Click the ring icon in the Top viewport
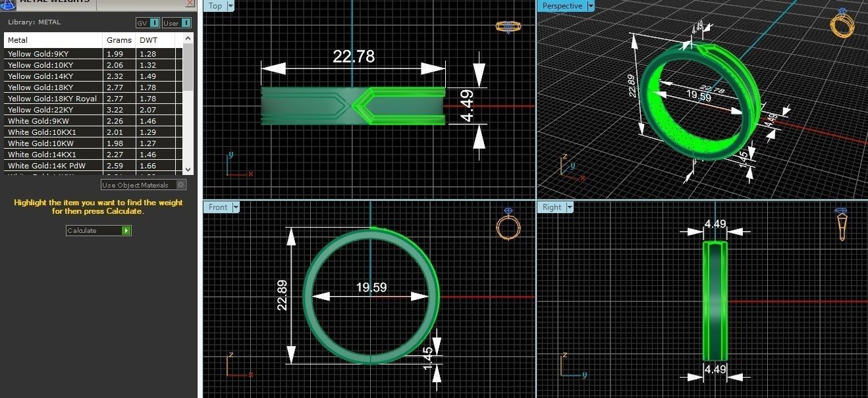The height and width of the screenshot is (398, 868). point(509,27)
